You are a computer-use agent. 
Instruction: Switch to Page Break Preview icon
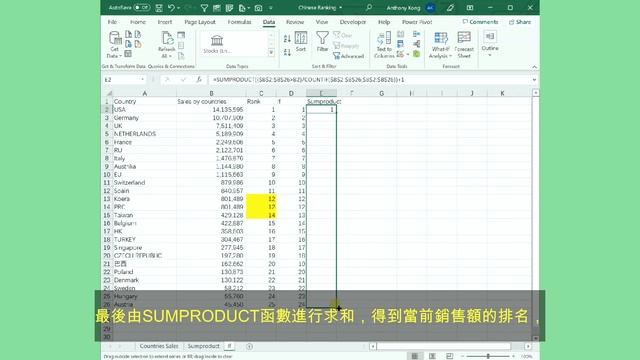449,356
